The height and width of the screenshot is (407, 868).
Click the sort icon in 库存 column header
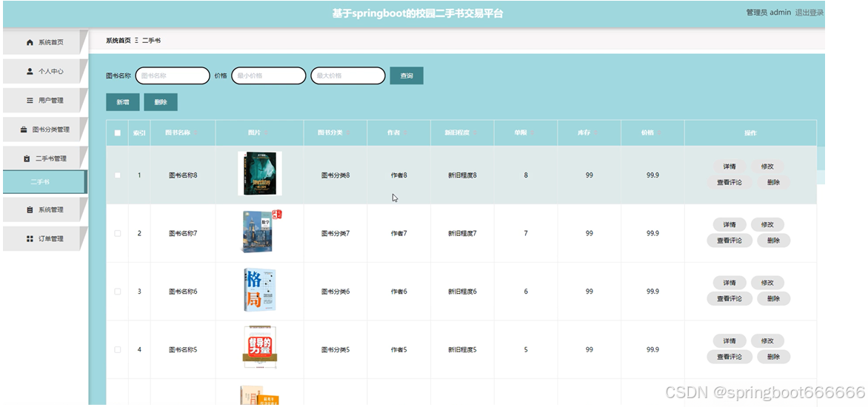tap(595, 132)
